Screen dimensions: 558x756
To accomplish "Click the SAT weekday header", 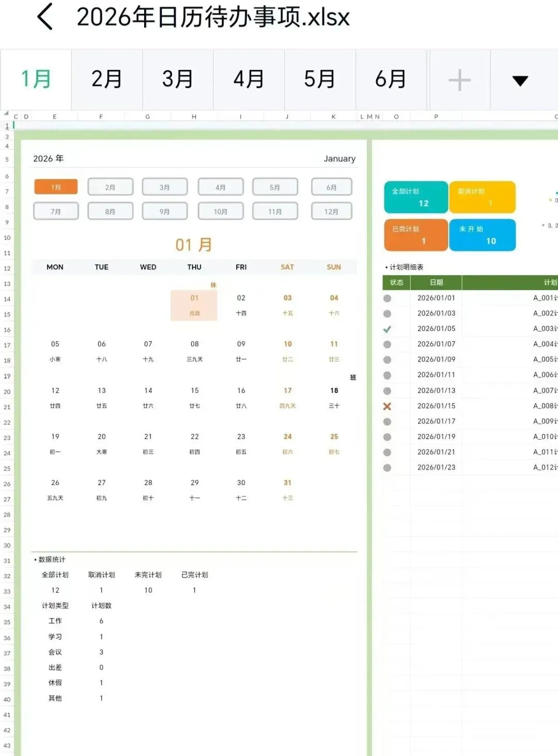I will 287,267.
